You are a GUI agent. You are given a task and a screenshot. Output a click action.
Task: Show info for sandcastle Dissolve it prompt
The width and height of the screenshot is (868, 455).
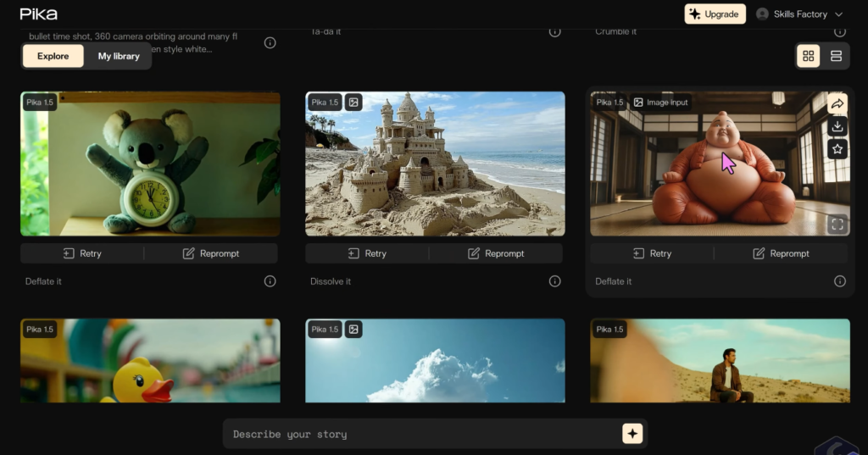click(554, 281)
